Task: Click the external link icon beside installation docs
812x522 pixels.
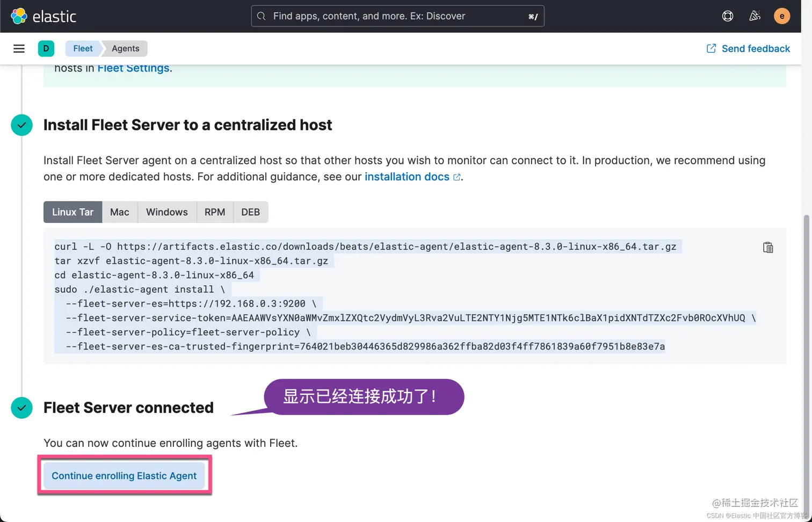Action: [x=457, y=177]
